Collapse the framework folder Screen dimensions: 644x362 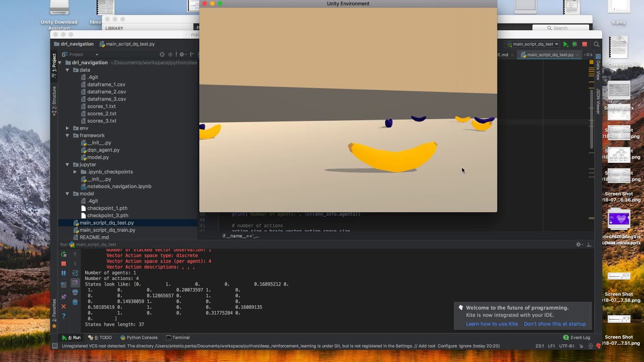click(67, 135)
